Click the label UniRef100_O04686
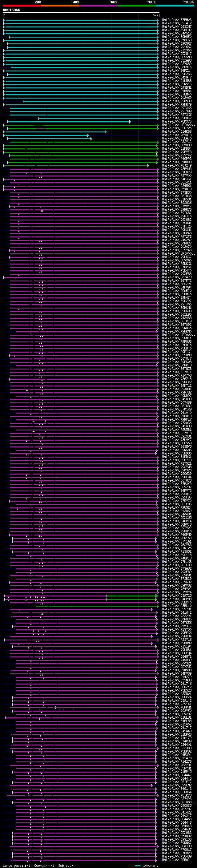197x868 pixels. (177, 829)
